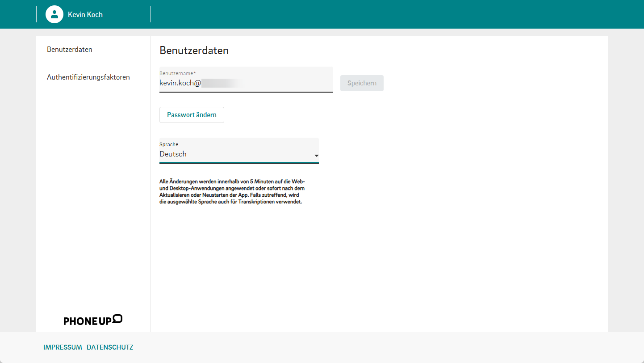Click the kevin.koch@ text in username field

tap(180, 83)
